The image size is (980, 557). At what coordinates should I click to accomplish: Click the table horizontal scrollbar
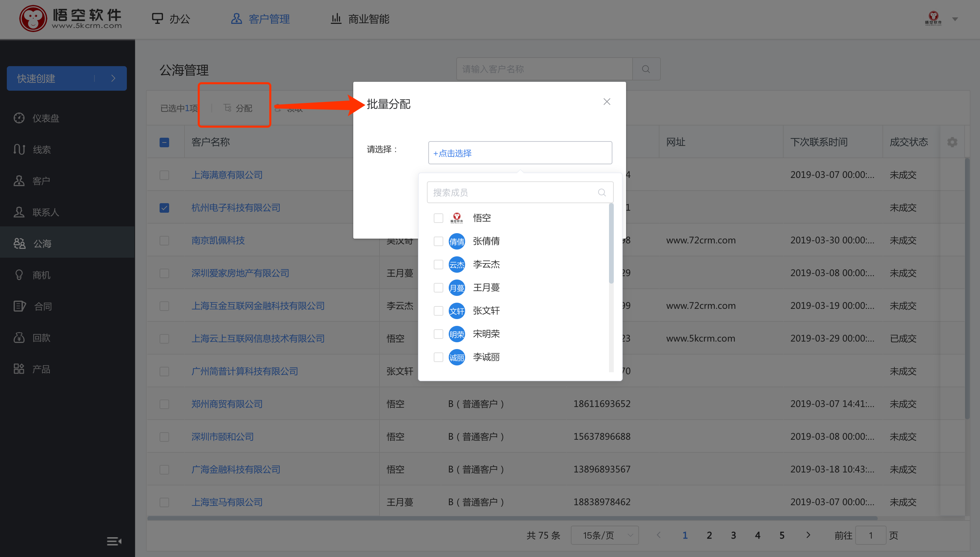tap(512, 518)
